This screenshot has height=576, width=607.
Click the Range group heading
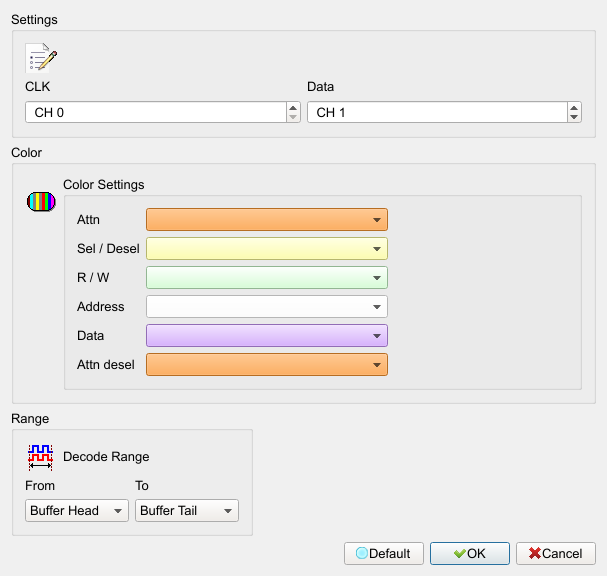pos(30,419)
